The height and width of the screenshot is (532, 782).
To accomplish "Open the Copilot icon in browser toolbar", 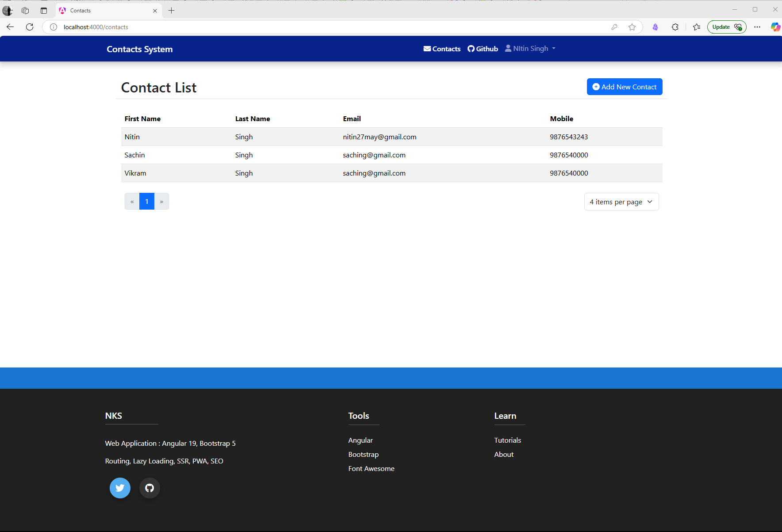I will coord(775,27).
